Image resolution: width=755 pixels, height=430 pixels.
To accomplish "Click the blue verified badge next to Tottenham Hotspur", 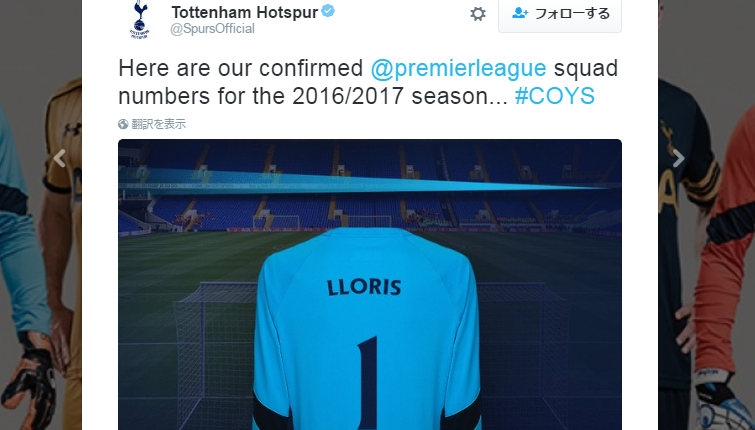I will (328, 11).
